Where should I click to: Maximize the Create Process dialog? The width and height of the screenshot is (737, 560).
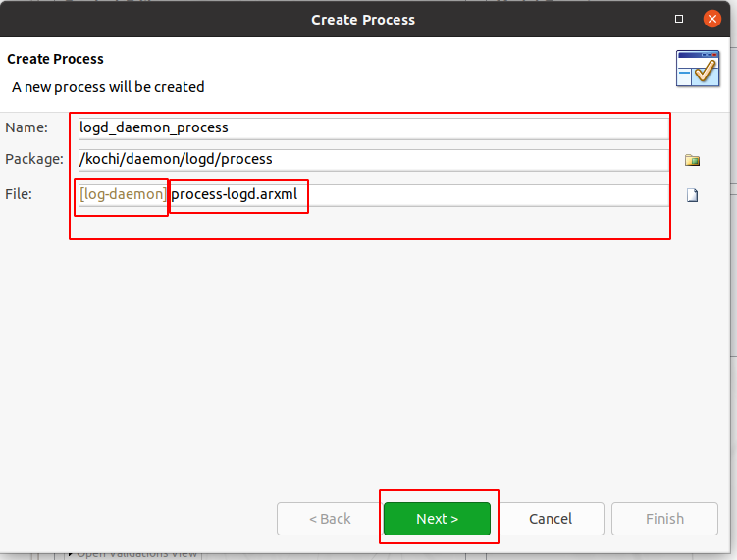pos(679,19)
